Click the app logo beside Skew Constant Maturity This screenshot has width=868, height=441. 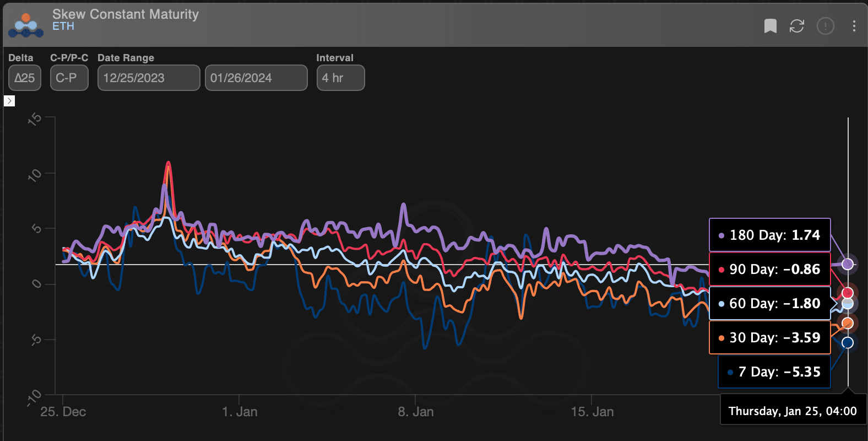pos(26,25)
